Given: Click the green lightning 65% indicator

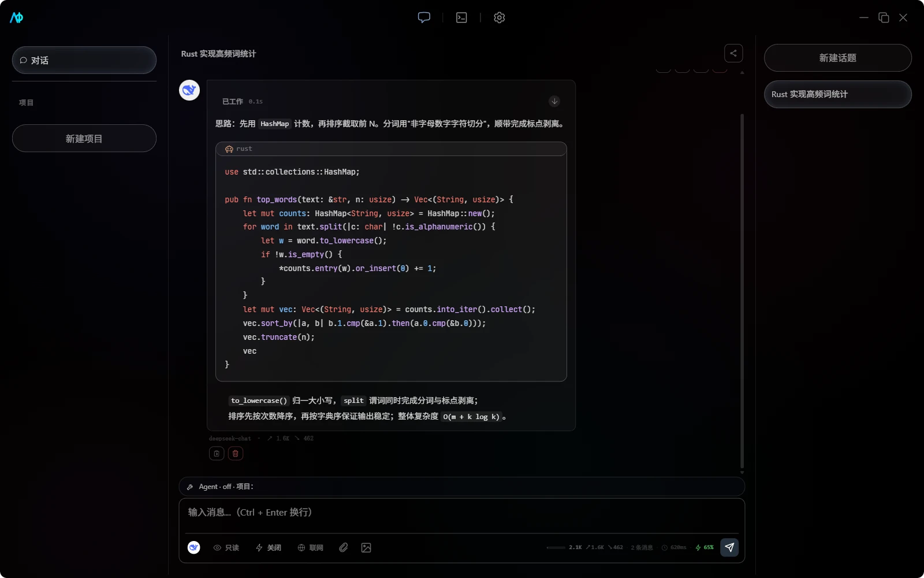Looking at the screenshot, I should pos(704,547).
